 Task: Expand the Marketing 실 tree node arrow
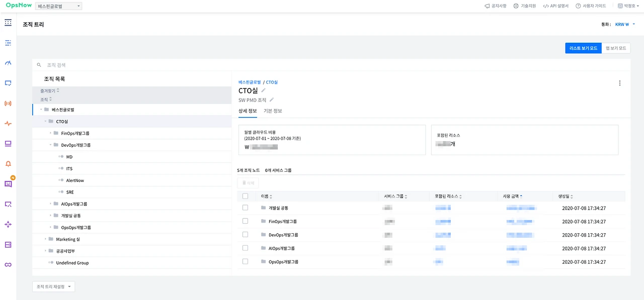point(45,239)
